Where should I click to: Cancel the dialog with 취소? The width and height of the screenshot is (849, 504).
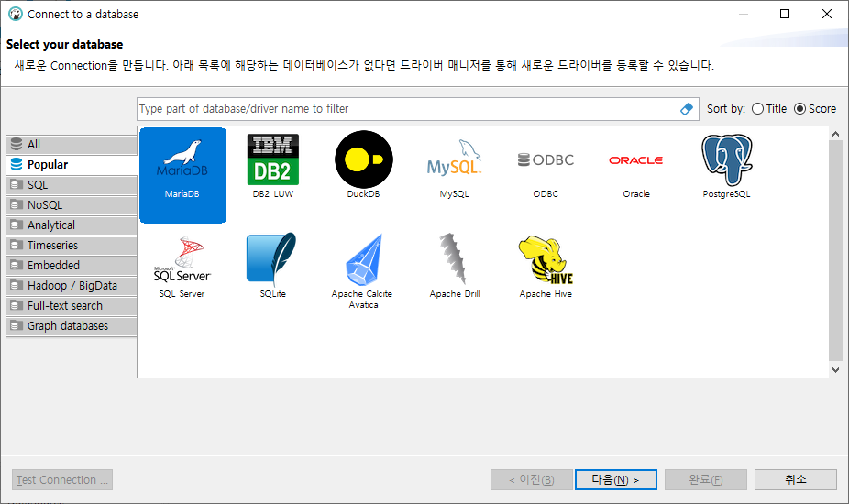796,479
